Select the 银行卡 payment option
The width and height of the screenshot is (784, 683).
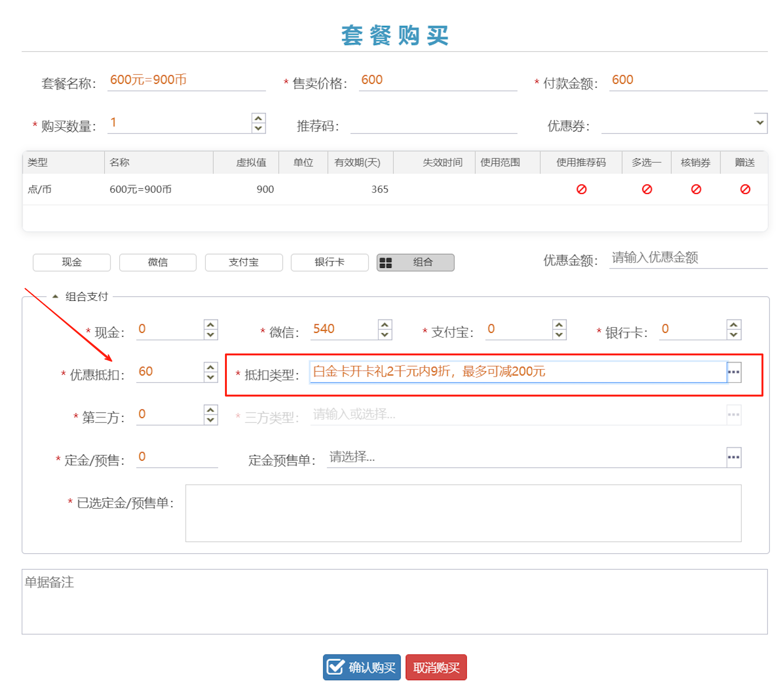(329, 262)
